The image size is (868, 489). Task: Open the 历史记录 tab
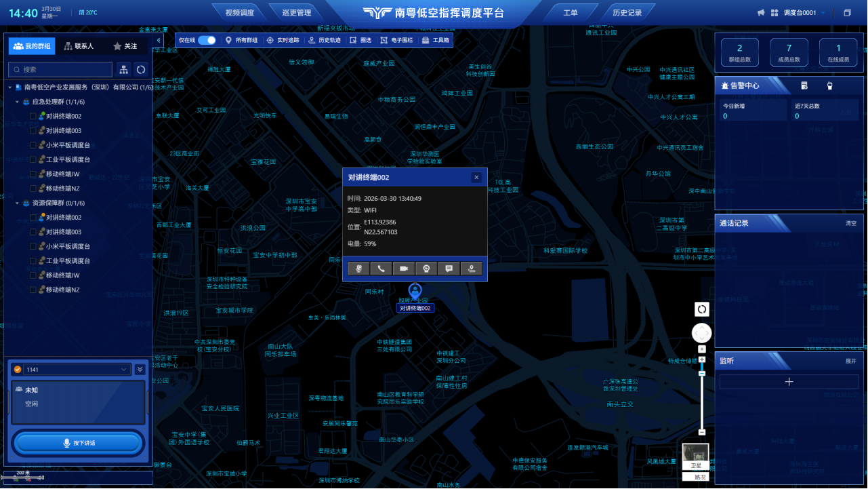point(627,13)
